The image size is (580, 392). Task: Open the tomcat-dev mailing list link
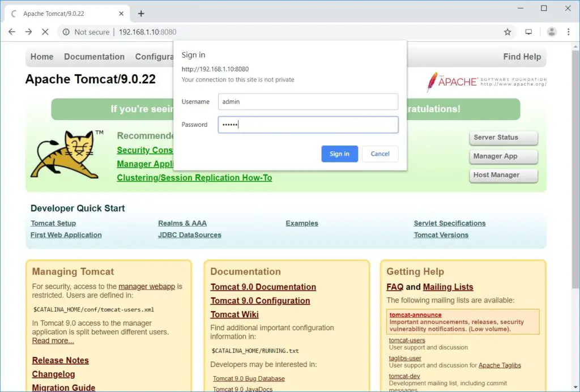coord(404,376)
